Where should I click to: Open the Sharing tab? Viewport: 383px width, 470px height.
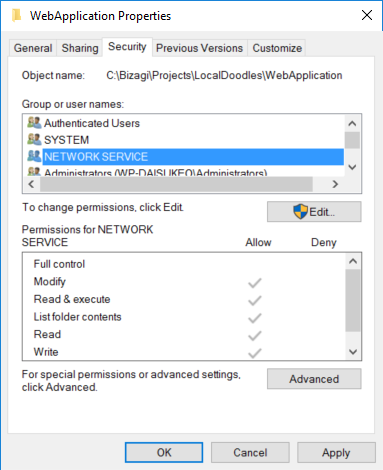(80, 48)
